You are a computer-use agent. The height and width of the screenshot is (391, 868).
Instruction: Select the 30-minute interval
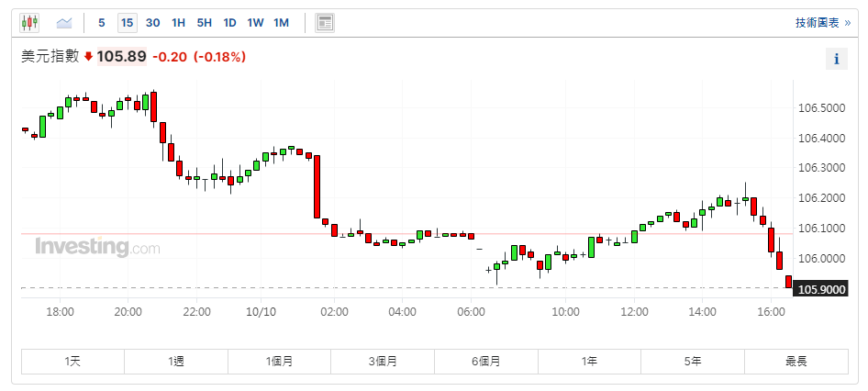coord(152,22)
